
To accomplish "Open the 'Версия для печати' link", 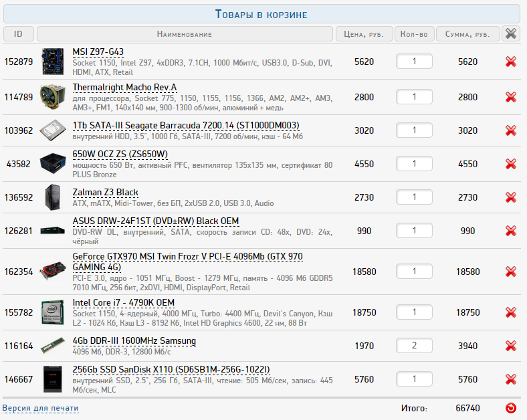I will (40, 408).
